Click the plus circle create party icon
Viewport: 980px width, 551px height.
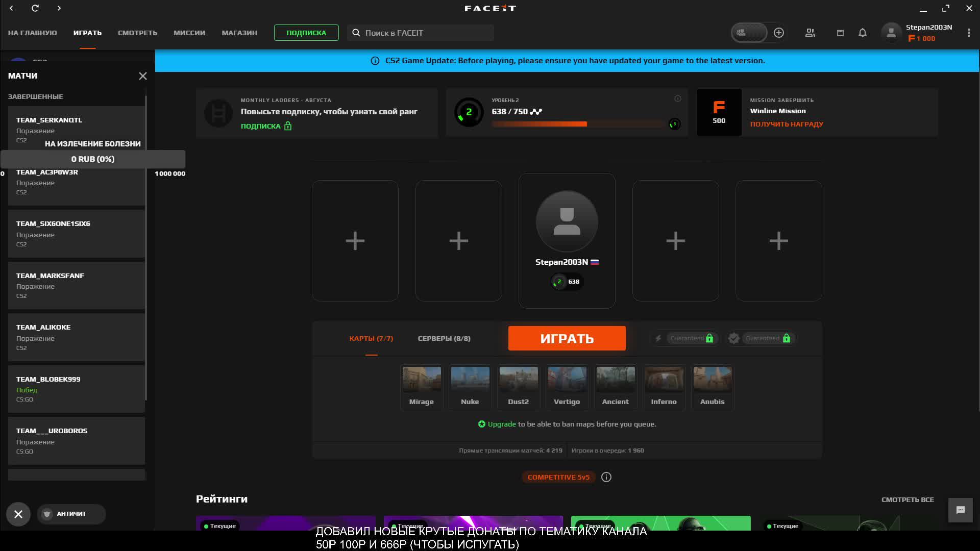coord(779,33)
